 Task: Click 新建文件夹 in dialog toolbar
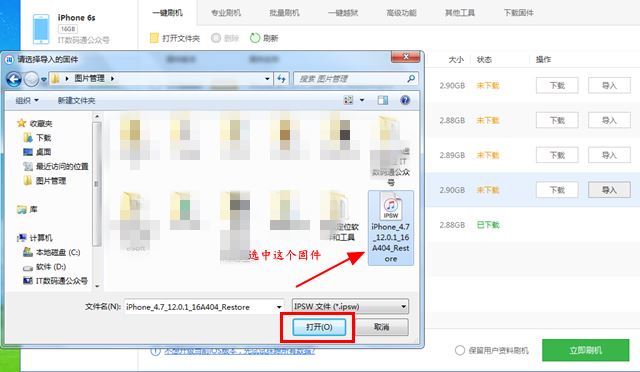tap(76, 100)
